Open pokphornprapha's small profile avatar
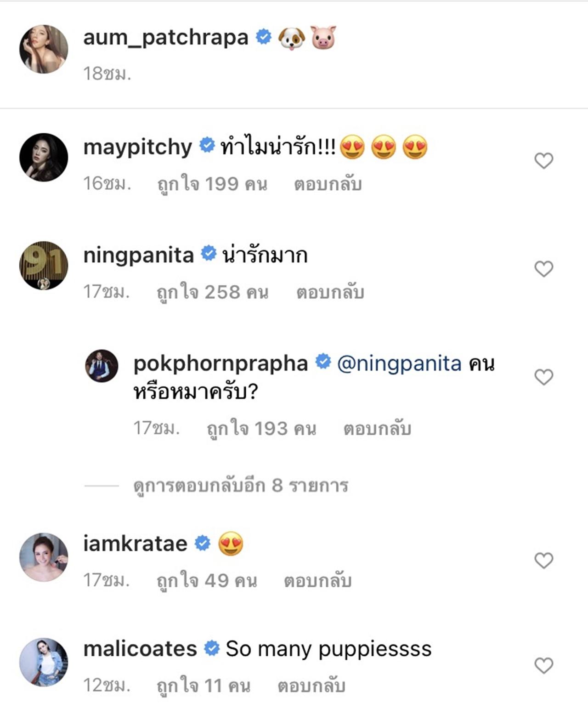This screenshot has width=588, height=726. click(x=102, y=366)
